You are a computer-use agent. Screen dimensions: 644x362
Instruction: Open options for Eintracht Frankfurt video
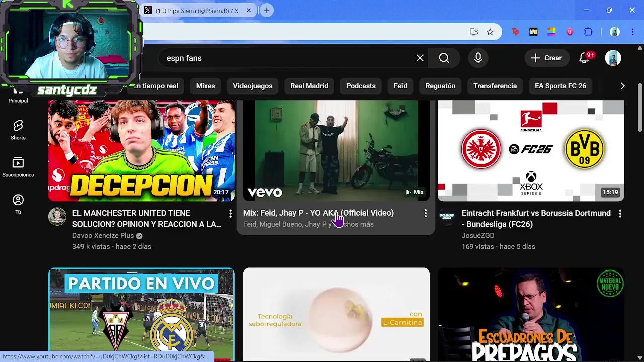(620, 214)
